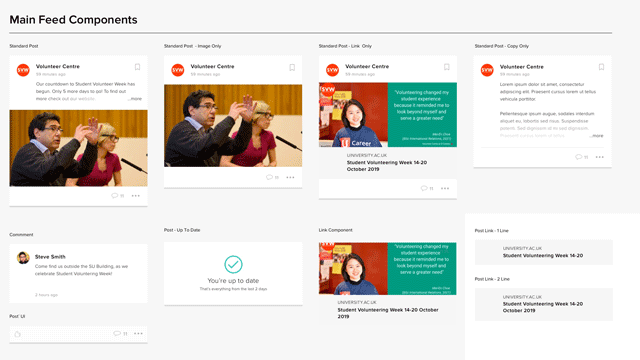Expand '...more' on the Copy Only post
Viewport: 640px width, 360px height.
(x=596, y=136)
